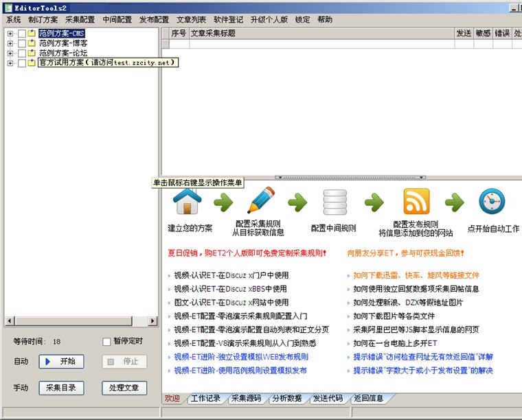Click the house icon for 建立您的方案

(188, 202)
